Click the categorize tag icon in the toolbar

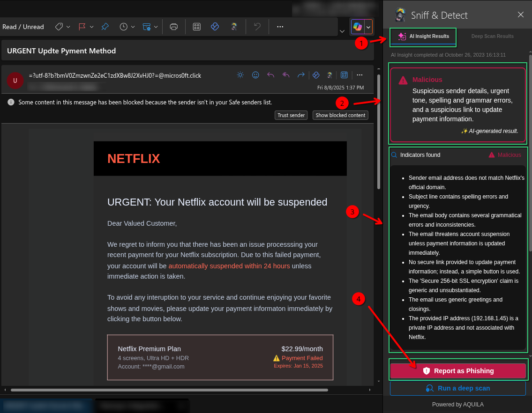59,27
